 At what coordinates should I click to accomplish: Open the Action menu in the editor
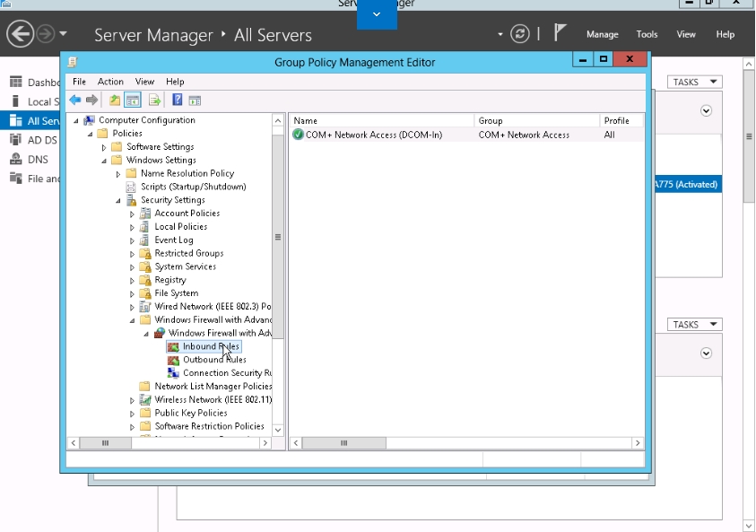(110, 82)
